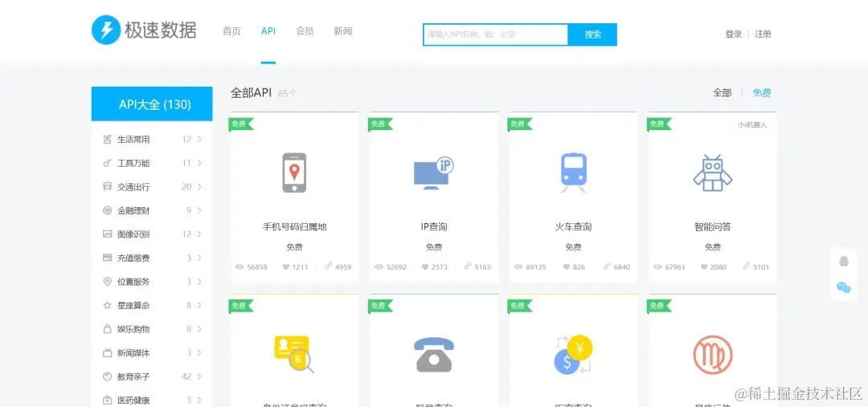Select the 新闻媒体 category text
The image size is (868, 407).
tap(133, 352)
